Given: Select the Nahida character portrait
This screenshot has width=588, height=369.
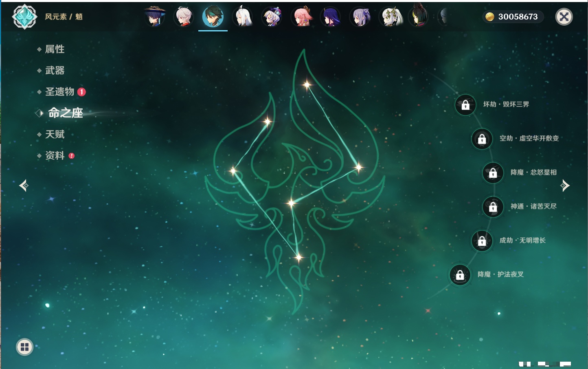Looking at the screenshot, I should 391,17.
